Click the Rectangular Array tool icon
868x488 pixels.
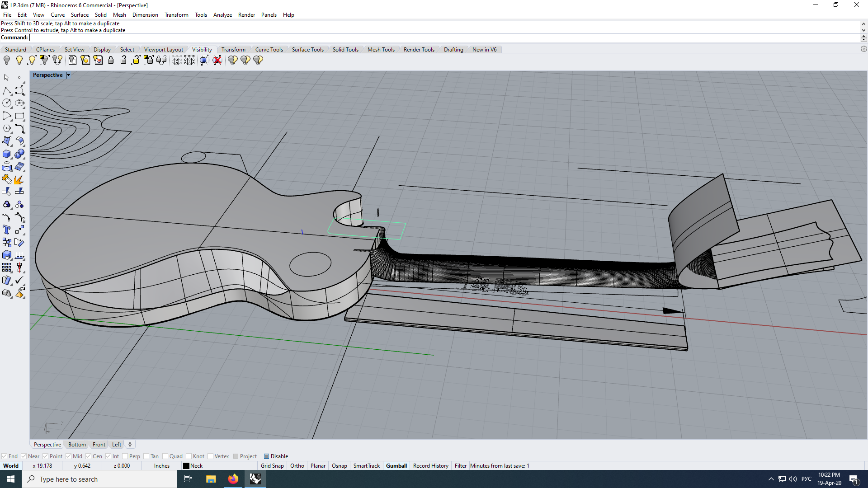click(x=7, y=268)
